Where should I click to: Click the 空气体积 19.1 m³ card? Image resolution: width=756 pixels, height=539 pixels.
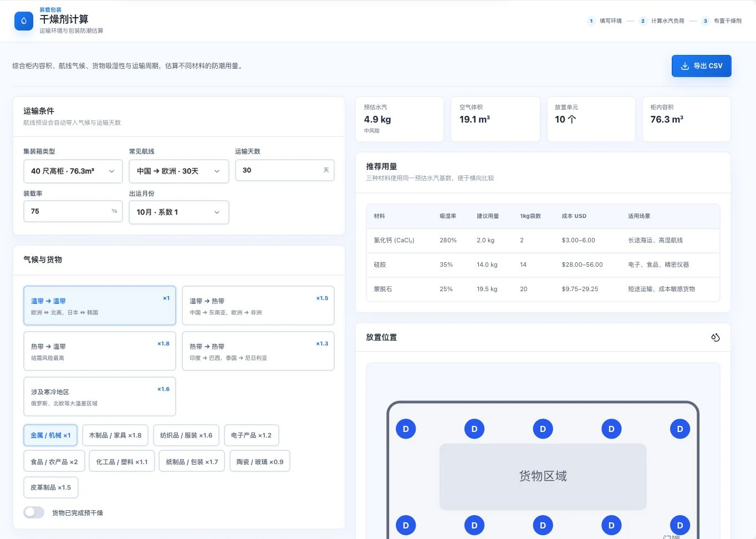coord(496,119)
